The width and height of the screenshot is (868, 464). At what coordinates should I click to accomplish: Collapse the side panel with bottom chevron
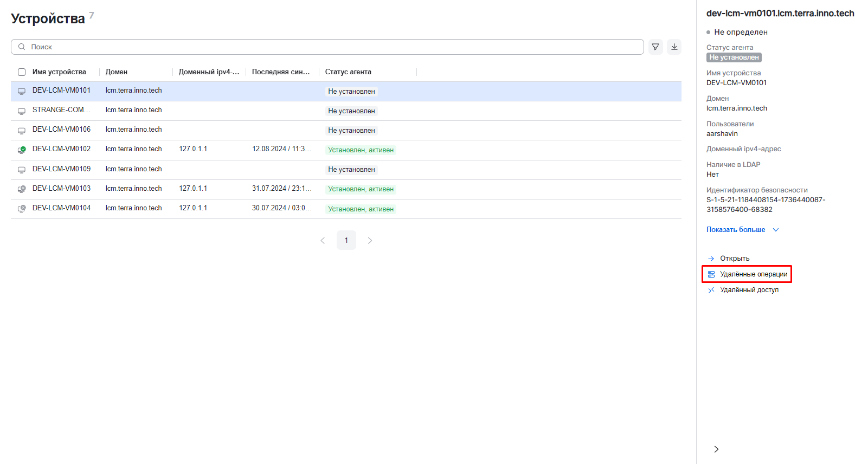[x=716, y=449]
